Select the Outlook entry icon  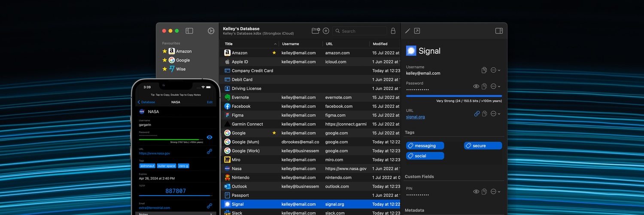(228, 186)
